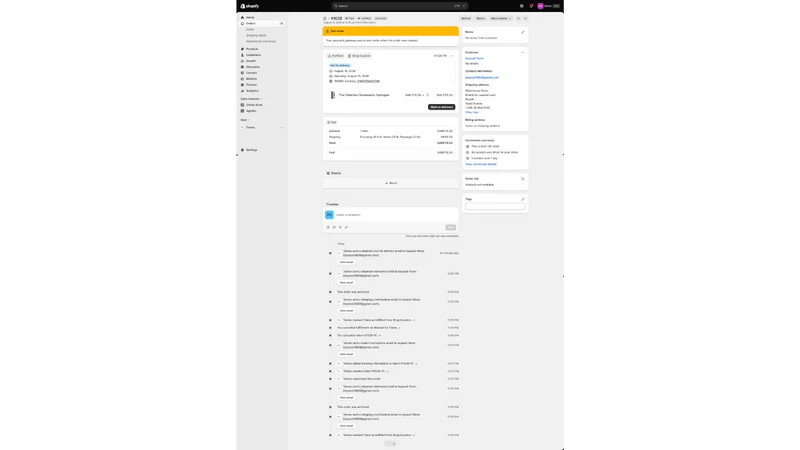Go back using the order header arrow
Screen dimensions: 800x450
[324, 18]
